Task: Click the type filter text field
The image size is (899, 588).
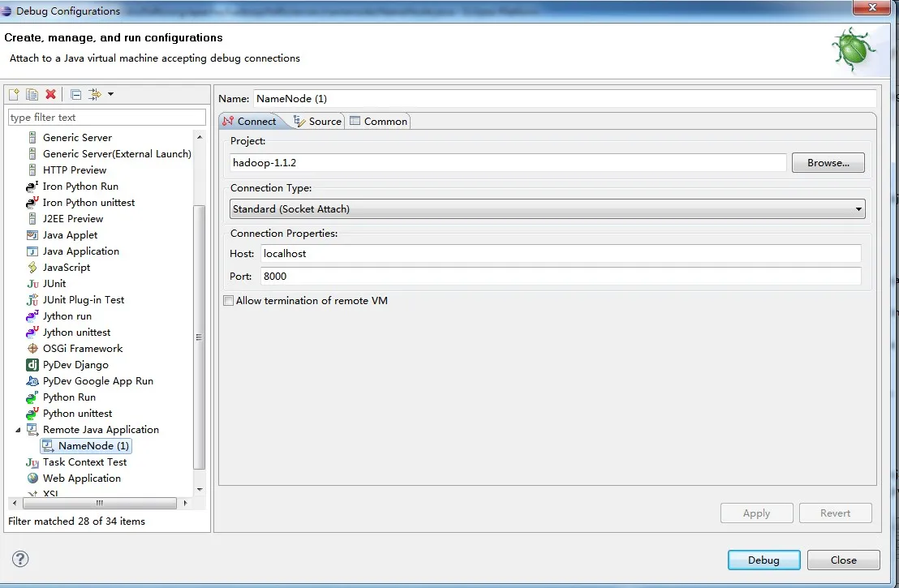Action: tap(106, 117)
